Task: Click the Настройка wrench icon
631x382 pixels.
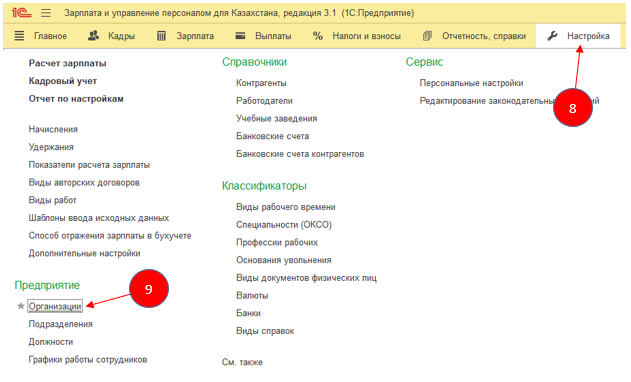Action: tap(552, 36)
